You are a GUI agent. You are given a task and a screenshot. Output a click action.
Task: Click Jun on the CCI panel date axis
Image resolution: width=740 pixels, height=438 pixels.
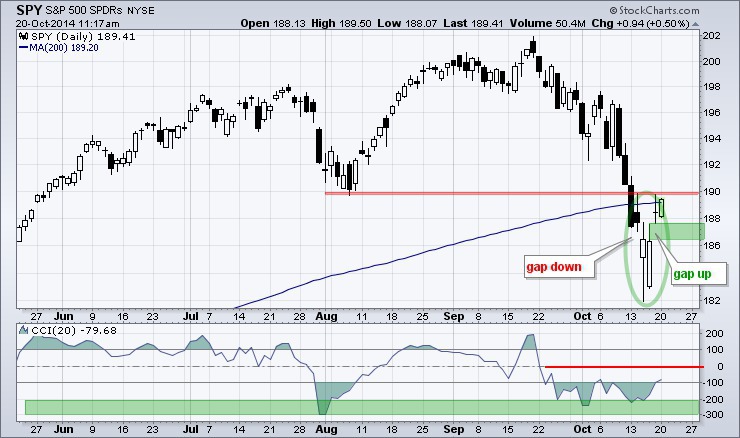63,429
